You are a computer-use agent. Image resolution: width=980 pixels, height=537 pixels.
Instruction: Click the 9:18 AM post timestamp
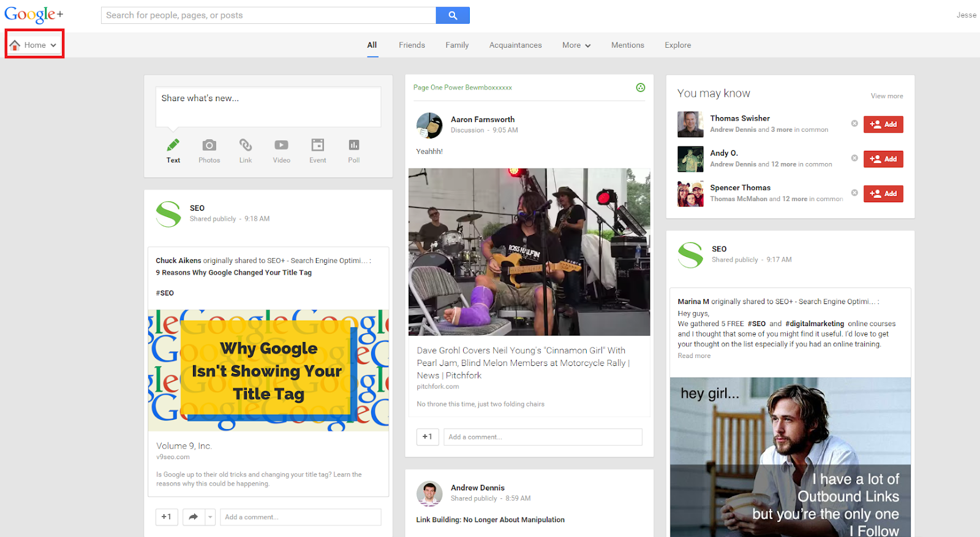point(257,219)
